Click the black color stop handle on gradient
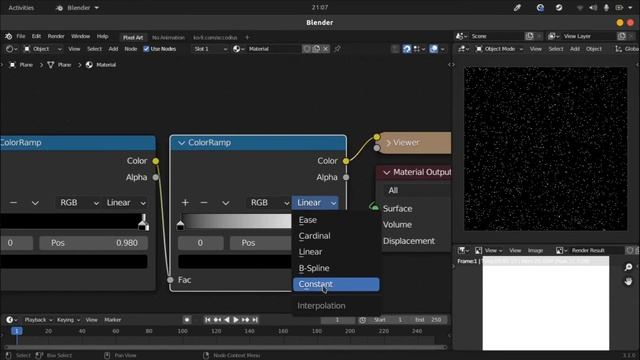The image size is (640, 360). pos(180,225)
